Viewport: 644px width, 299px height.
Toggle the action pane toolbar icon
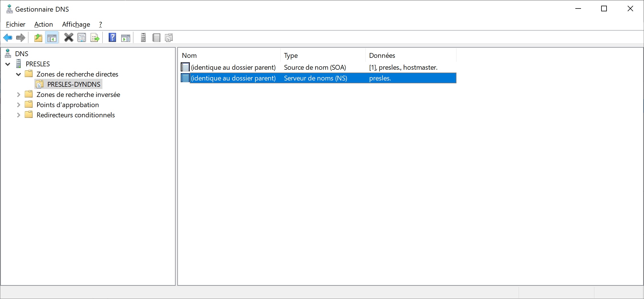pyautogui.click(x=126, y=37)
